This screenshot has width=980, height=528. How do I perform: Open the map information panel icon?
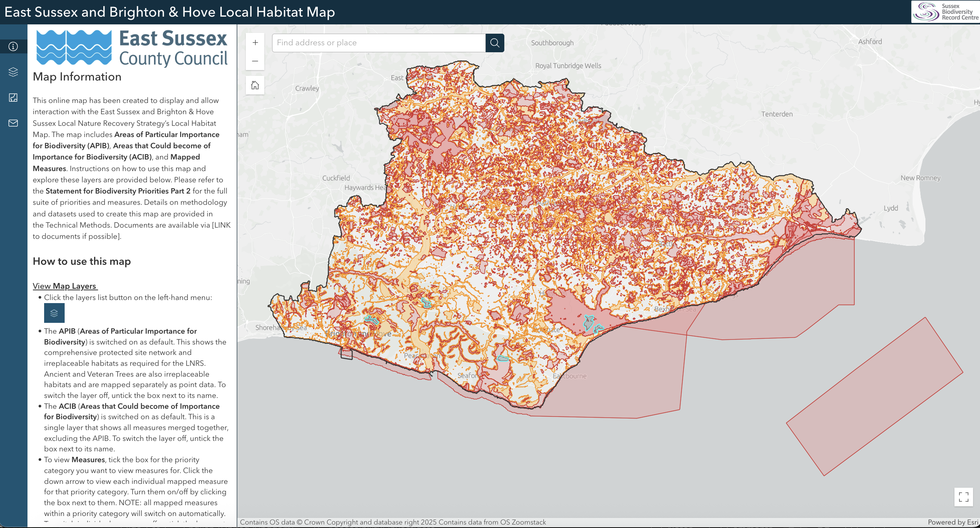13,46
